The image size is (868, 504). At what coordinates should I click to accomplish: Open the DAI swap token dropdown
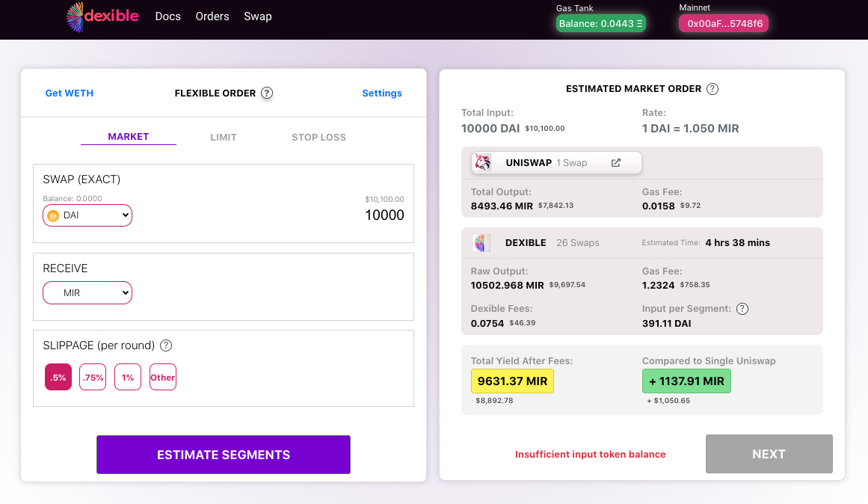tap(87, 215)
